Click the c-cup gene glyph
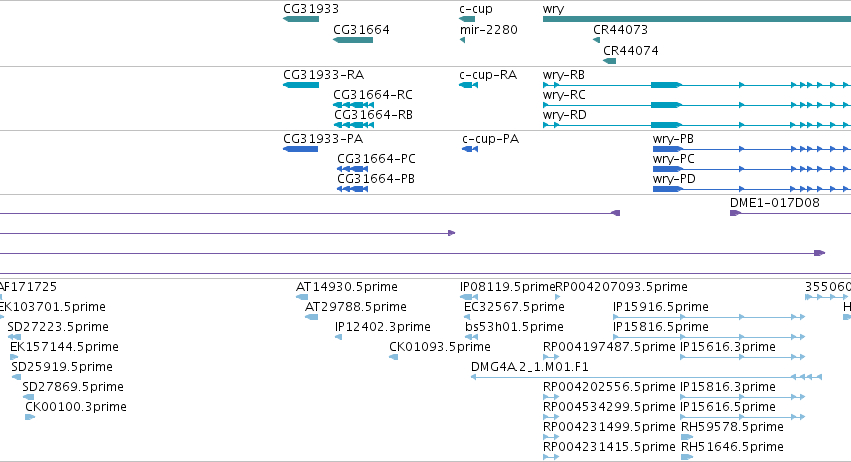Image resolution: width=851 pixels, height=462 pixels. (x=467, y=19)
